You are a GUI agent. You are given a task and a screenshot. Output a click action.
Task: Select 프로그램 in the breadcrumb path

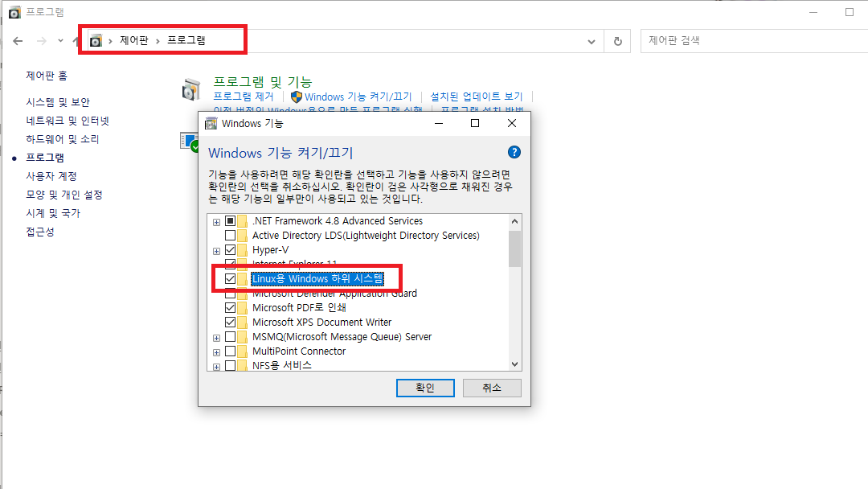[186, 40]
